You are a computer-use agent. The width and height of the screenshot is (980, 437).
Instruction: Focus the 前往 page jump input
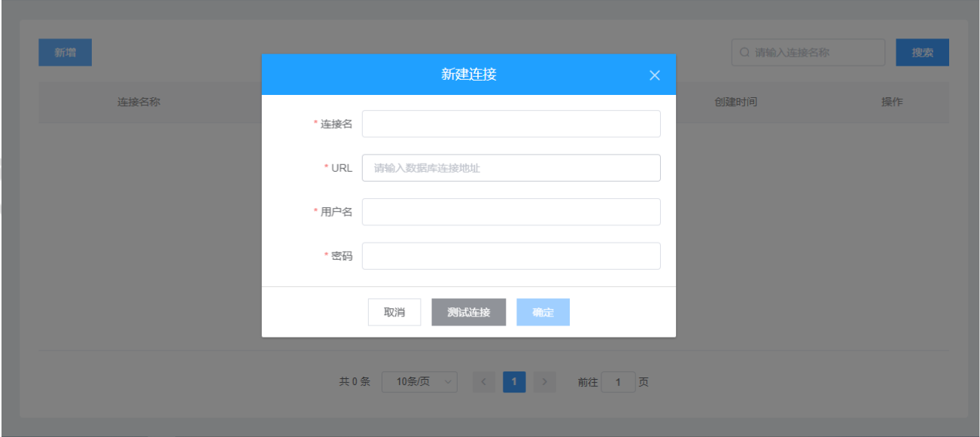[x=619, y=382]
